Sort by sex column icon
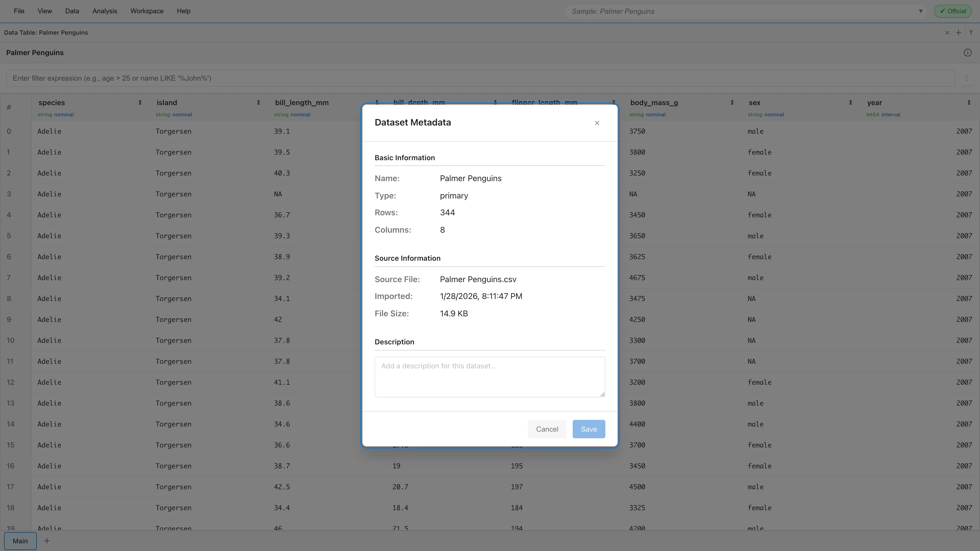This screenshot has width=980, height=551. (850, 103)
